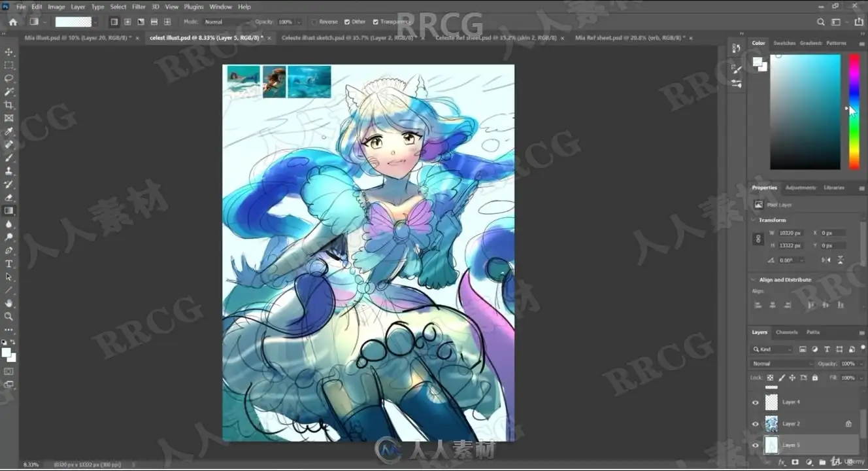Switch to Celeste illust sketch.psd tab
Viewport: 868px width, 471px height.
[x=350, y=38]
